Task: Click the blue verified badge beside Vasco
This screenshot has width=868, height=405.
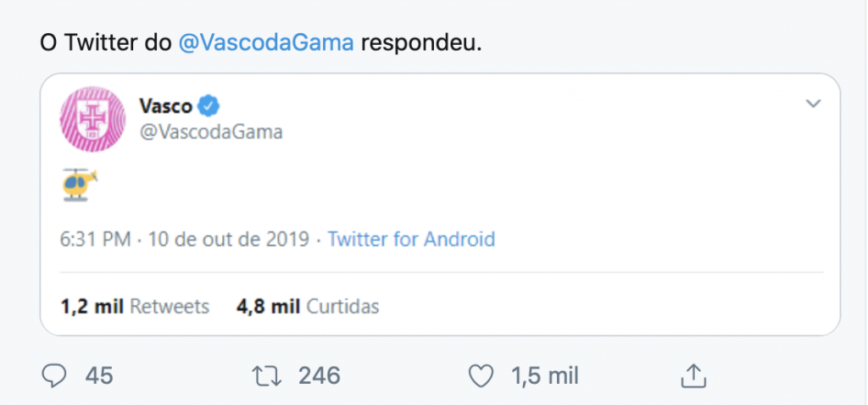Action: 209,105
